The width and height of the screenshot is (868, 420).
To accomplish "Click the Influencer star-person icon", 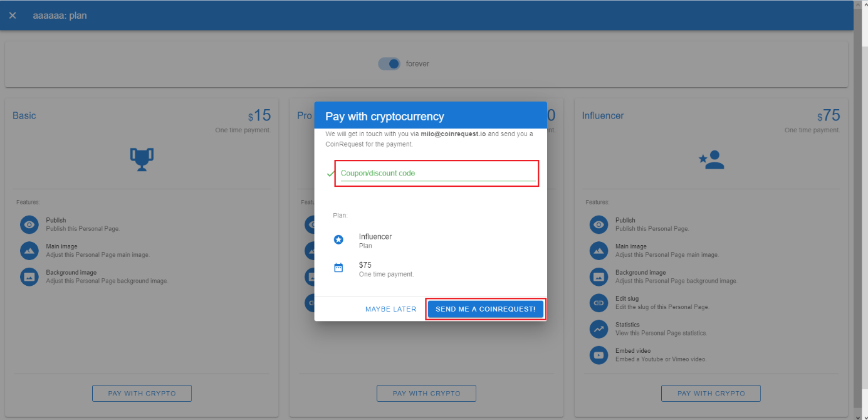I will point(711,160).
